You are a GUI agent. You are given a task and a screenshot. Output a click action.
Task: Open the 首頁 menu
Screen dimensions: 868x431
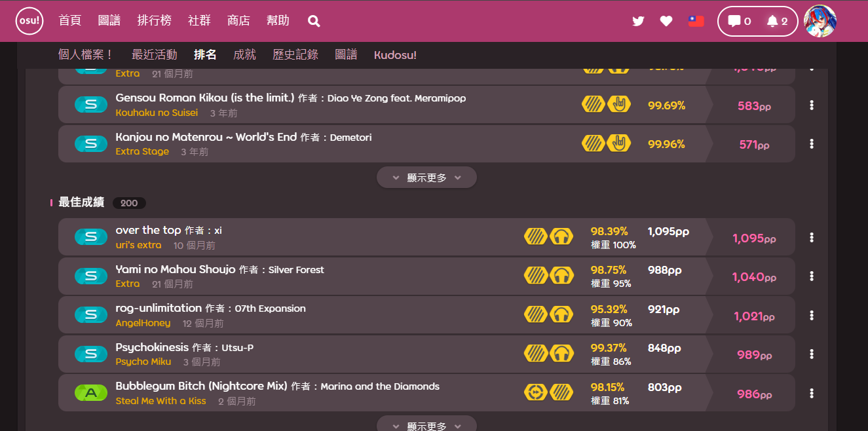tap(70, 21)
